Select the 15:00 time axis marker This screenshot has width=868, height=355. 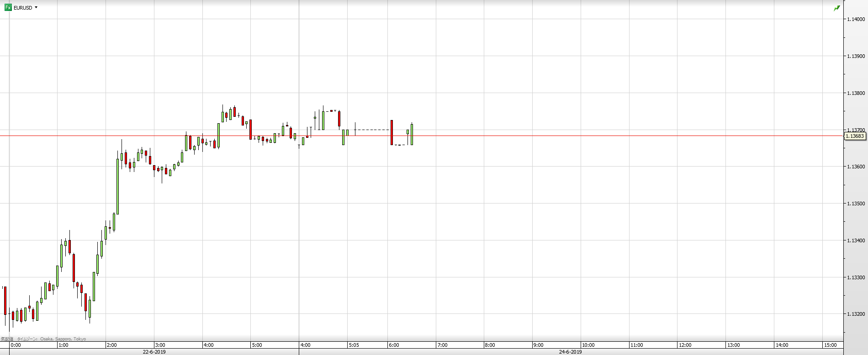click(830, 345)
